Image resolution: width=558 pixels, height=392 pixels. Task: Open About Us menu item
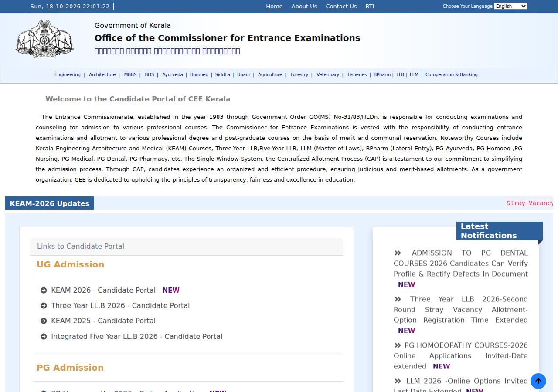[x=304, y=6]
